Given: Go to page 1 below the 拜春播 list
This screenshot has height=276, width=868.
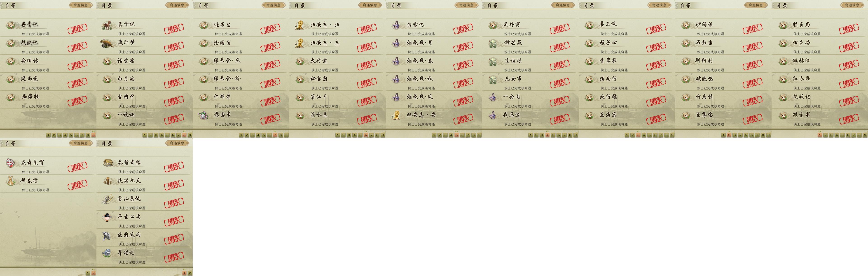Looking at the screenshot, I should pos(88,273).
